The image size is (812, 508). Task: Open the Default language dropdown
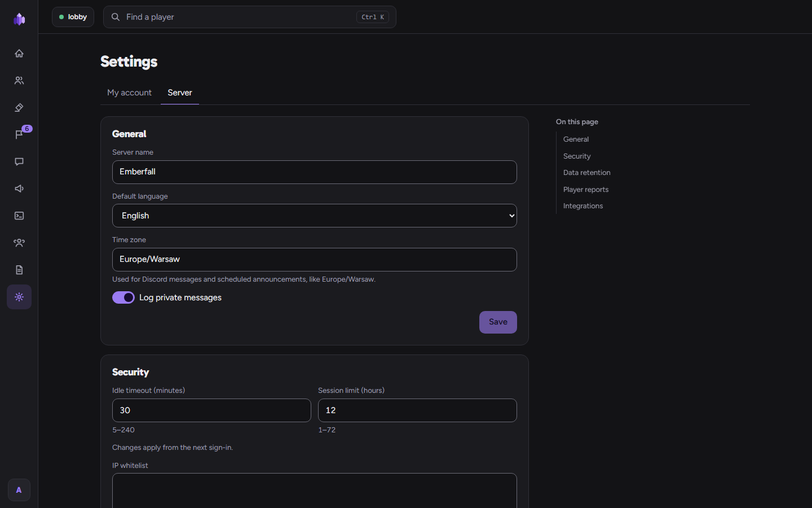click(x=315, y=216)
